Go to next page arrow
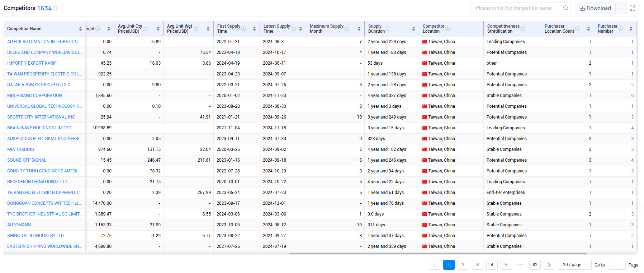Image resolution: width=644 pixels, height=273 pixels. tap(549, 265)
